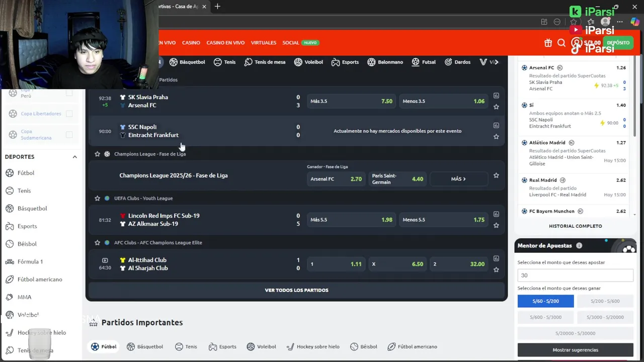Open the Copilot icon in browser toolbar

[634, 22]
